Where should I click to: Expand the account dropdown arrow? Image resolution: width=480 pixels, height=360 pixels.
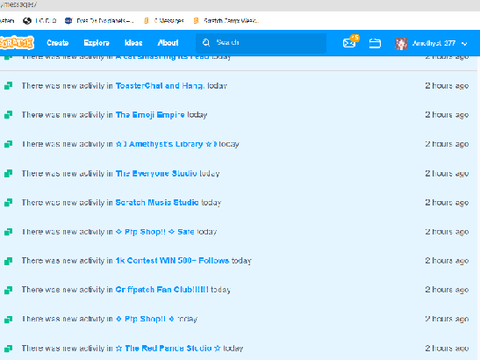(x=465, y=44)
